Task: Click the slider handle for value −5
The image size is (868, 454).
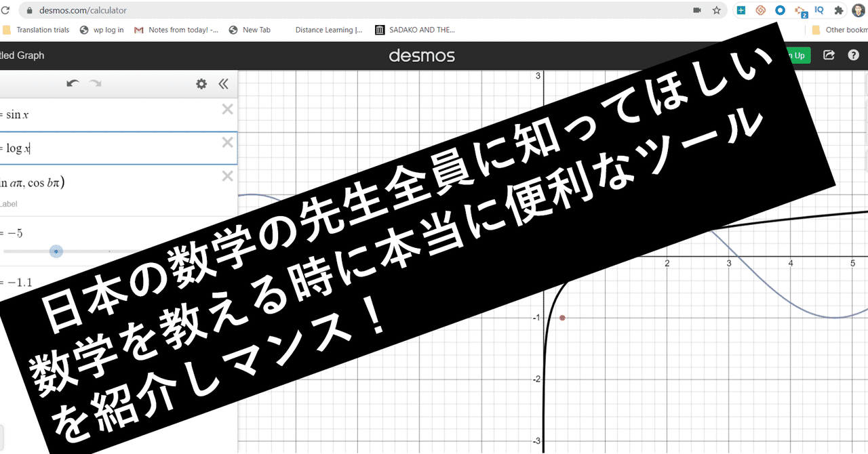Action: click(x=56, y=251)
